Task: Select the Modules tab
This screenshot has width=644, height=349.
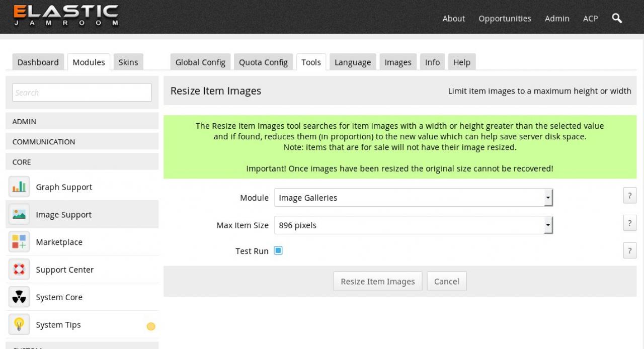Action: pyautogui.click(x=89, y=62)
